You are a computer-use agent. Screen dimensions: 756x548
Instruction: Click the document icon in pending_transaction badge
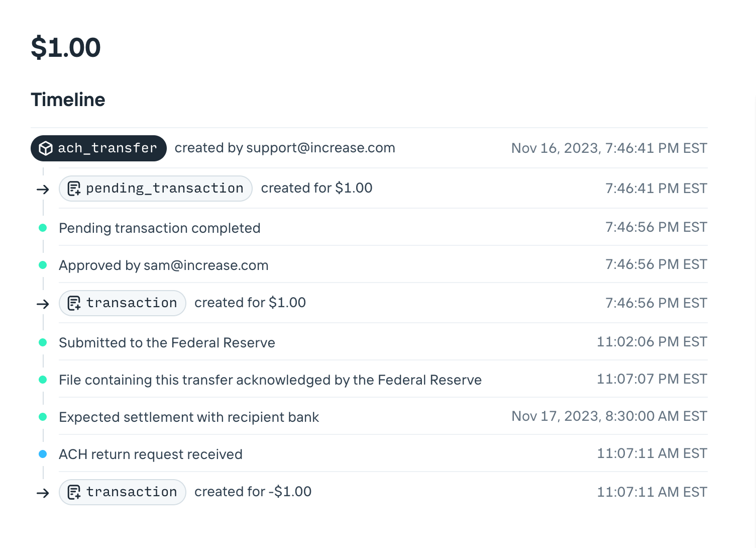click(74, 189)
